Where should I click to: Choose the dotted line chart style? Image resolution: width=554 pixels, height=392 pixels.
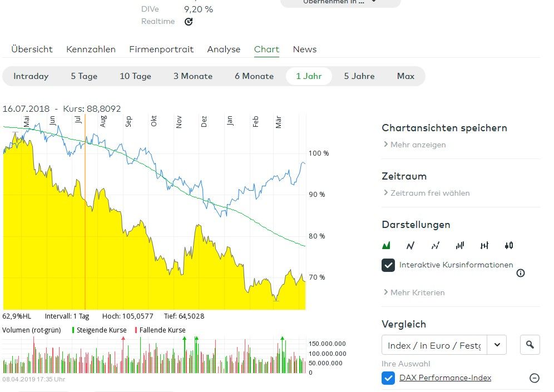coord(435,245)
